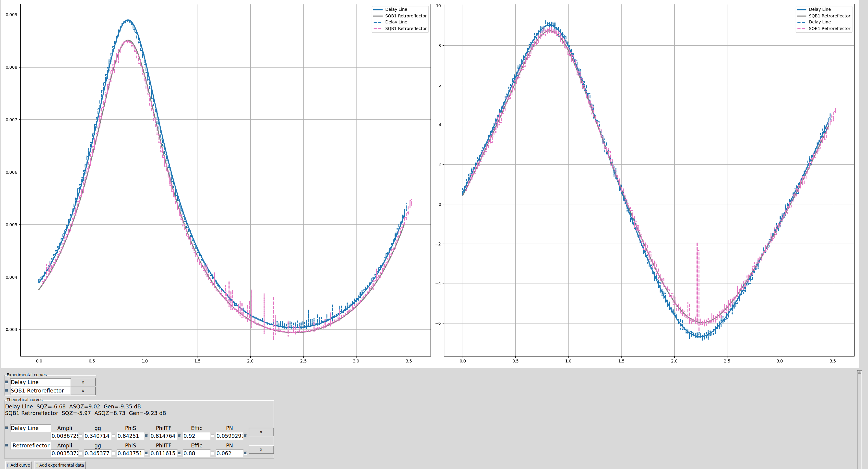The height and width of the screenshot is (469, 868).
Task: Toggle visibility of experimental SQB1 Retroreflector curve
Action: coord(7,390)
